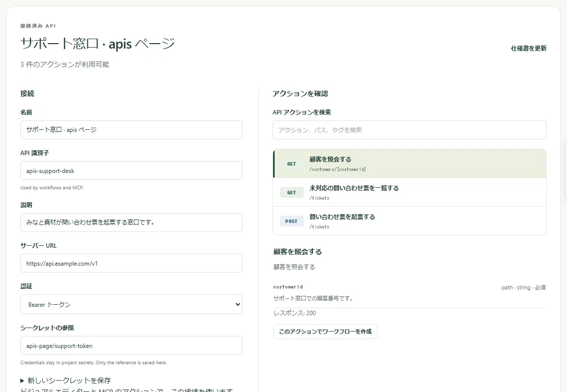Screen dimensions: 567x392
Task: Click into the サーバー URL field
Action: coord(131,263)
